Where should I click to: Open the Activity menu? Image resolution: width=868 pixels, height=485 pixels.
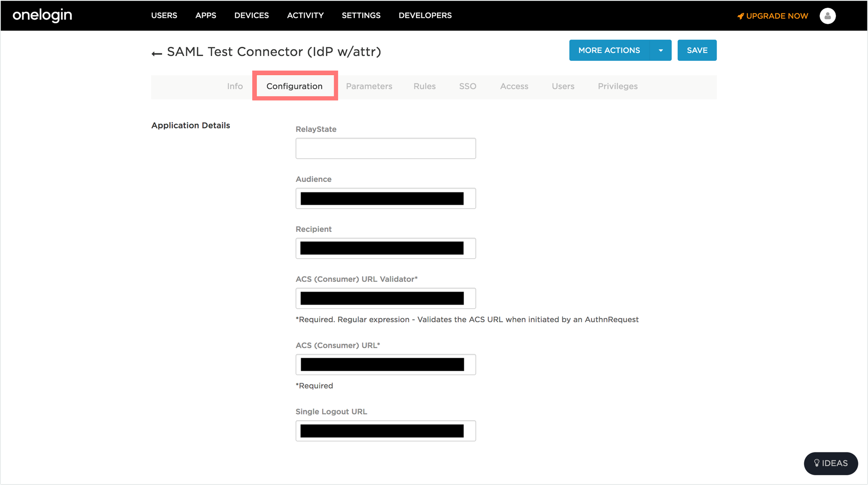[x=305, y=16]
